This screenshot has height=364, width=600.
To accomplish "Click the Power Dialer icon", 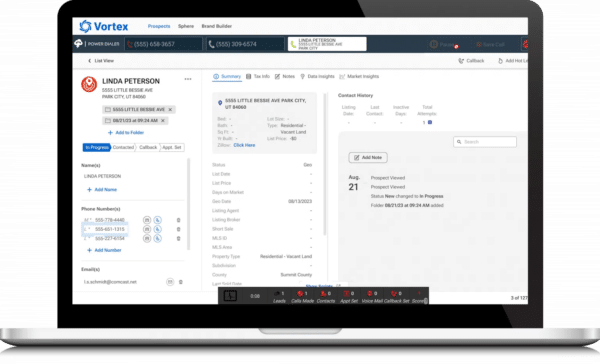I will pos(78,44).
